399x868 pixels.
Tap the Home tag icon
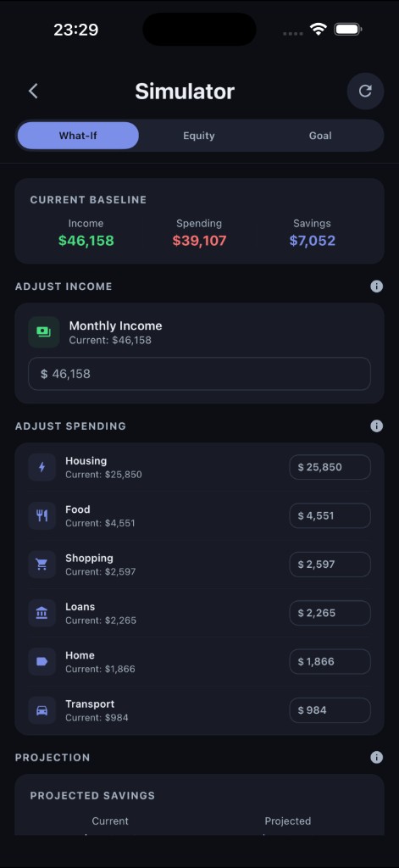pos(42,661)
